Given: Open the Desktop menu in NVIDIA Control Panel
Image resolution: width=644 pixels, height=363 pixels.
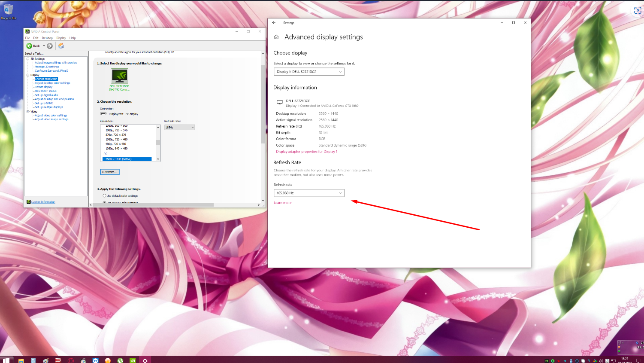Looking at the screenshot, I should [x=47, y=38].
